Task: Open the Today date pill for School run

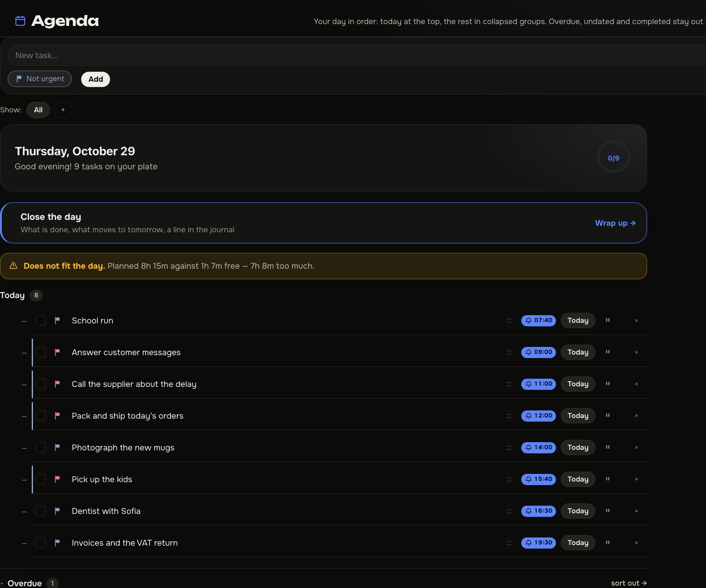Action: (577, 320)
